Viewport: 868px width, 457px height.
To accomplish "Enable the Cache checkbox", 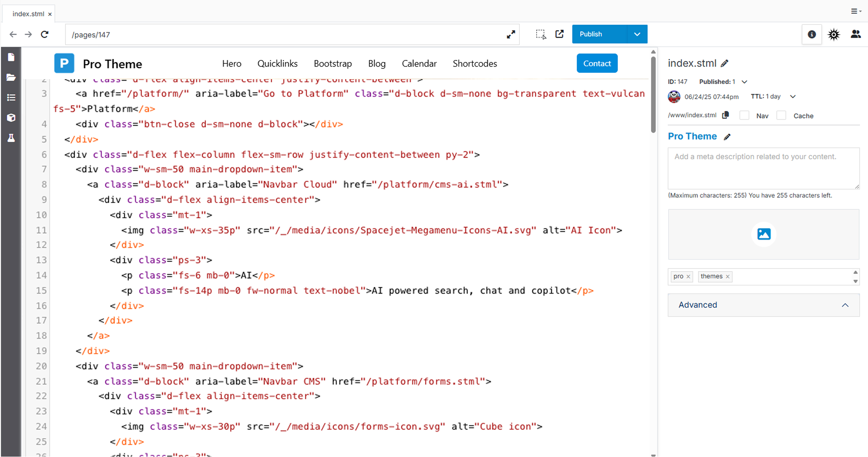I will (x=781, y=115).
